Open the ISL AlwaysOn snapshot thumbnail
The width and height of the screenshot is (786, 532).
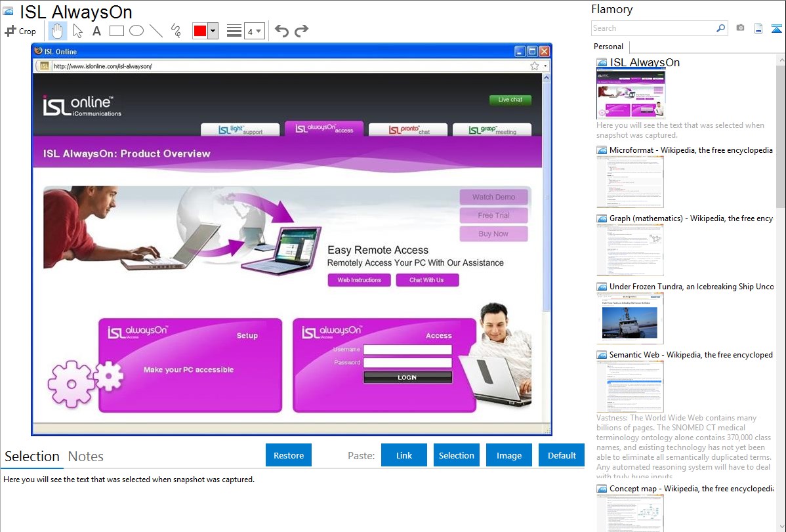[631, 94]
